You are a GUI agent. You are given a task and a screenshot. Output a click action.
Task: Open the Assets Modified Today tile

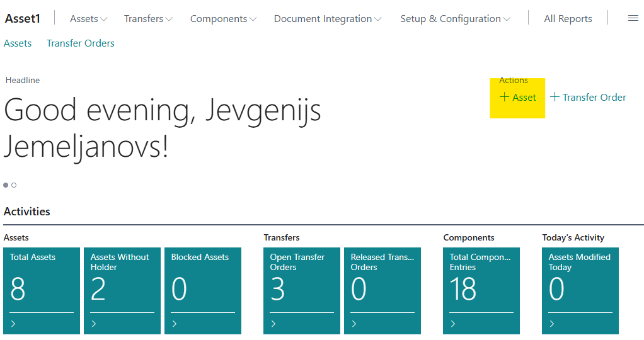coord(580,290)
